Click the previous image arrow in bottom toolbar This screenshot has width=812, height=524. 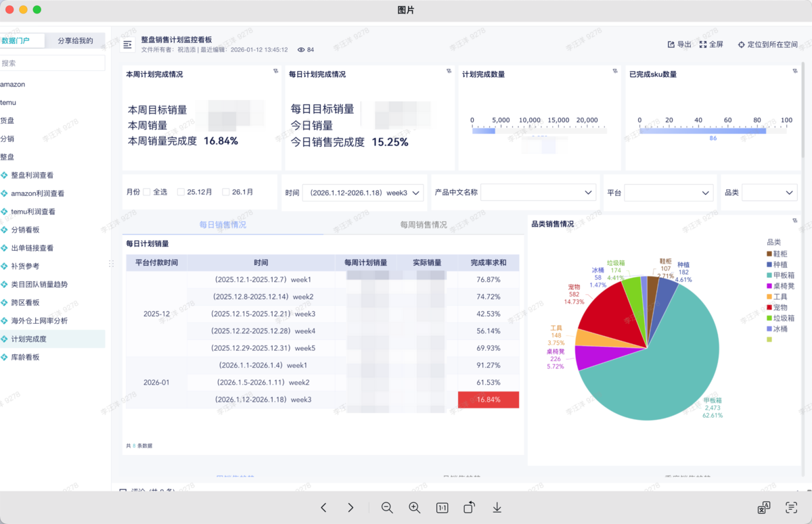pos(323,508)
